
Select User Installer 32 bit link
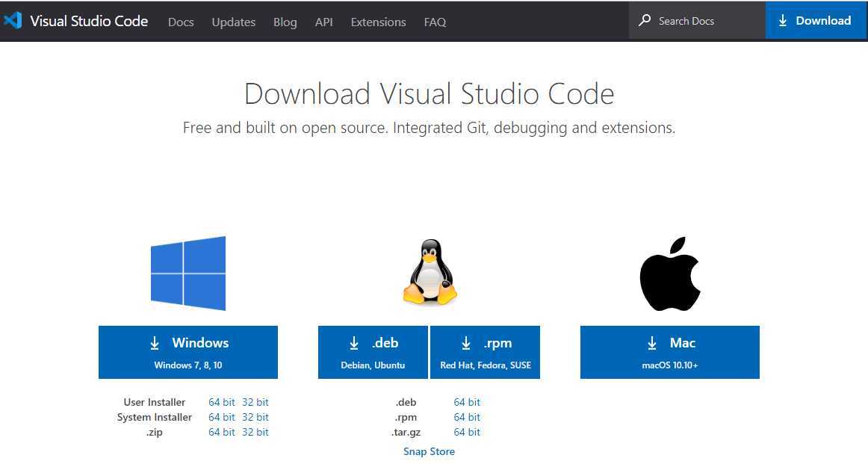[255, 402]
